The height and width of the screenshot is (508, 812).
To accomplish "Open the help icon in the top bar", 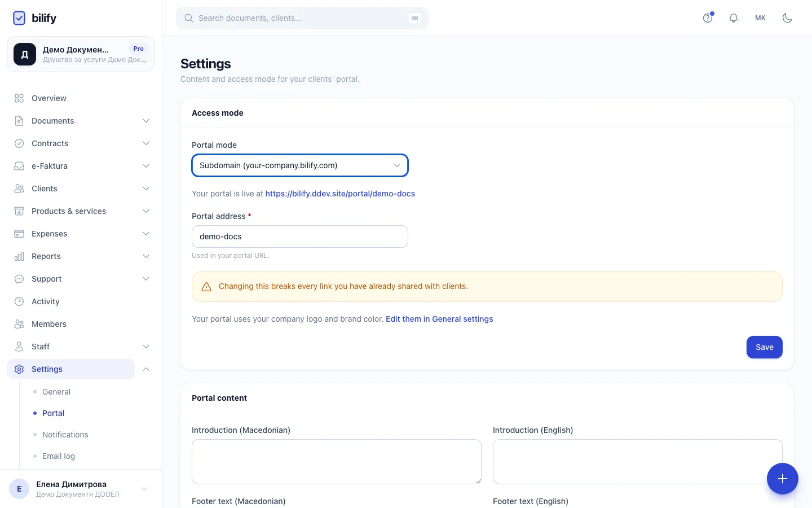I will pos(708,18).
